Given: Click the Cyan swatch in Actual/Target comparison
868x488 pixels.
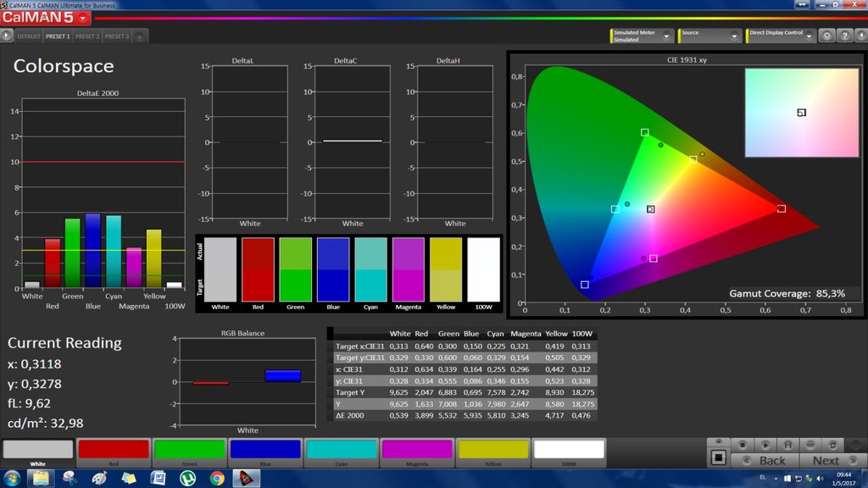Looking at the screenshot, I should [371, 270].
